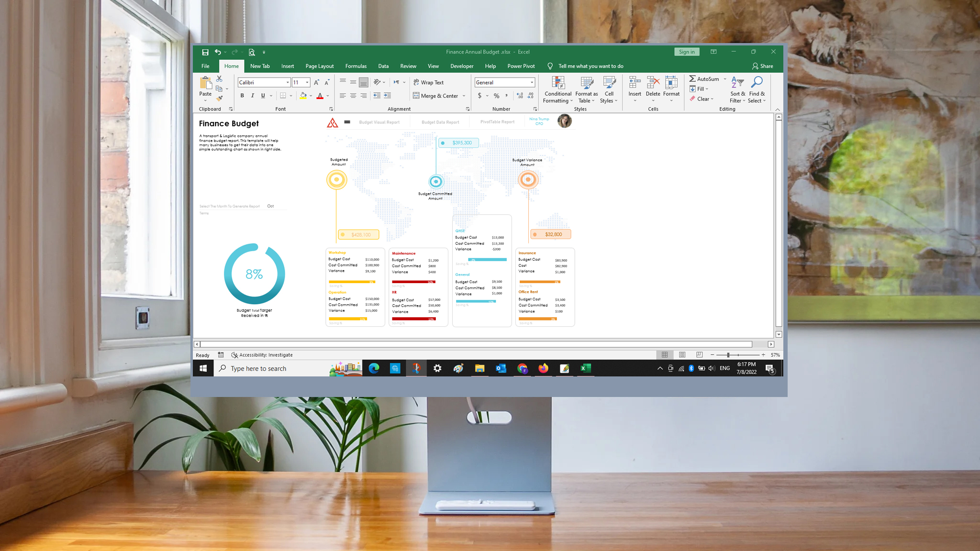Screen dimensions: 980x551
Task: Toggle Top Align for cells
Action: click(343, 82)
